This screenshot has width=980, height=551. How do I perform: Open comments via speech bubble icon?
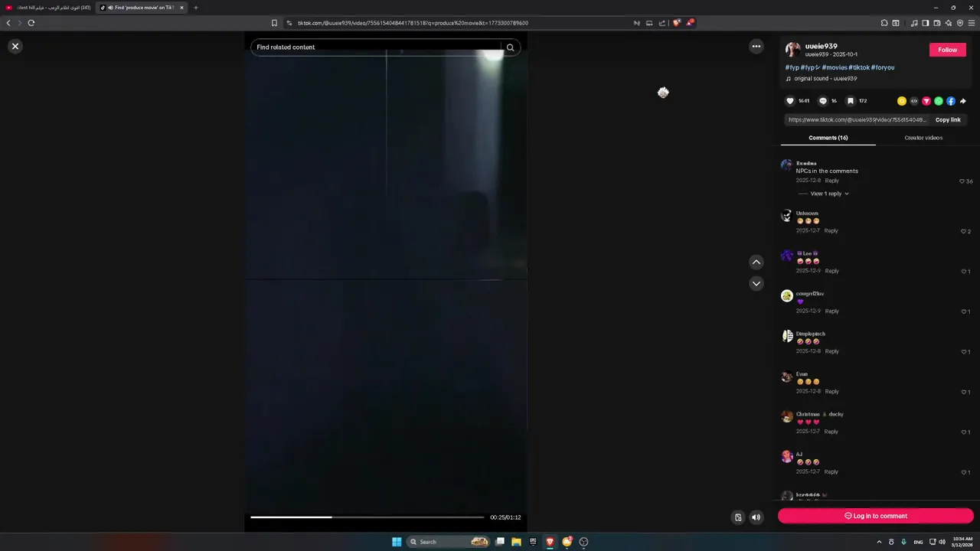(x=823, y=101)
